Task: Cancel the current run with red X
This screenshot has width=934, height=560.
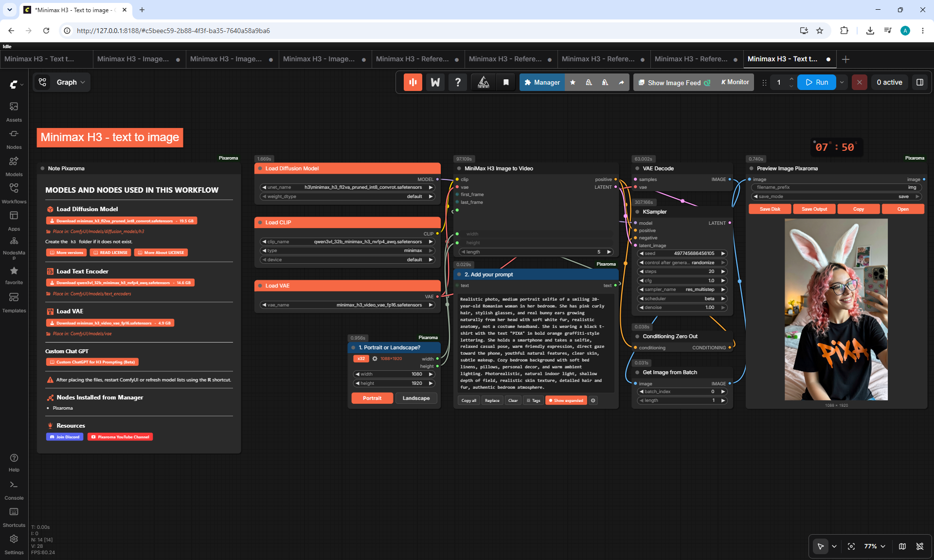Action: point(859,82)
